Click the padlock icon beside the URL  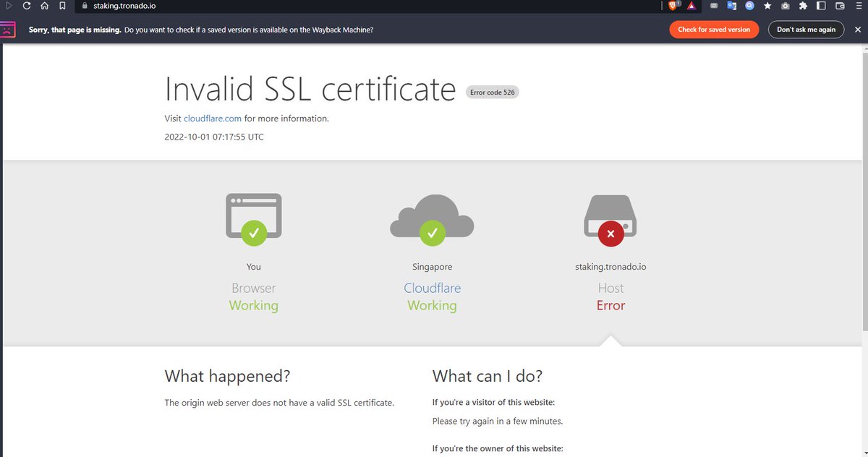[x=83, y=6]
